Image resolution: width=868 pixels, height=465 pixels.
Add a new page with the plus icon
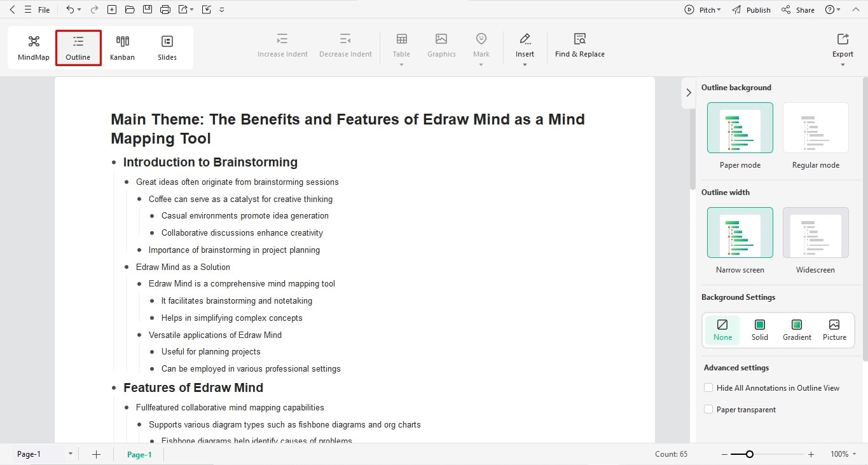click(96, 454)
